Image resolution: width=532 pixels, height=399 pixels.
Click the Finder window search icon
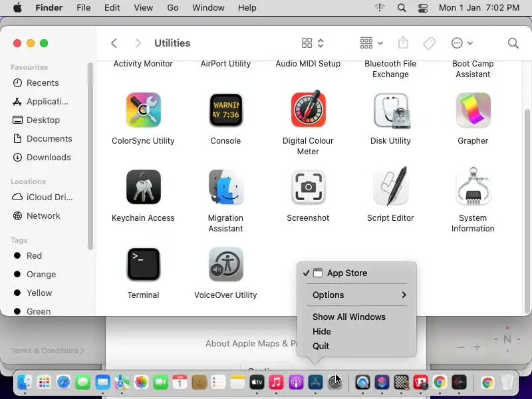pos(513,43)
